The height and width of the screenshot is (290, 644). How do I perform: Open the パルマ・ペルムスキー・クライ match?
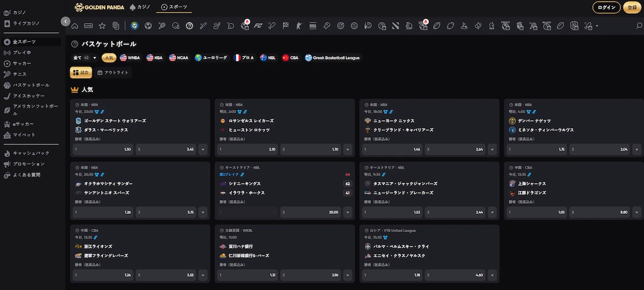pos(401,247)
